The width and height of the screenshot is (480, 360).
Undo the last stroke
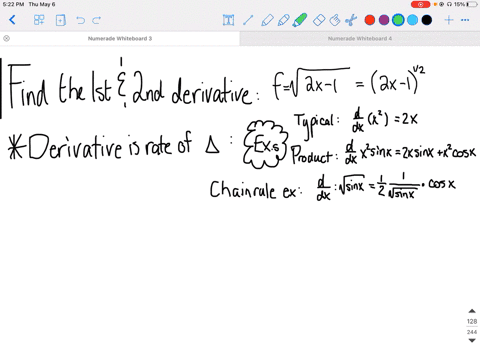pos(80,20)
